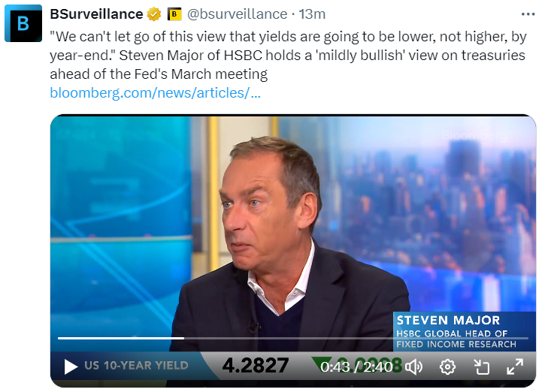Click the video frame showing Steven Major
Image resolution: width=542 pixels, height=392 pixels.
293,225
